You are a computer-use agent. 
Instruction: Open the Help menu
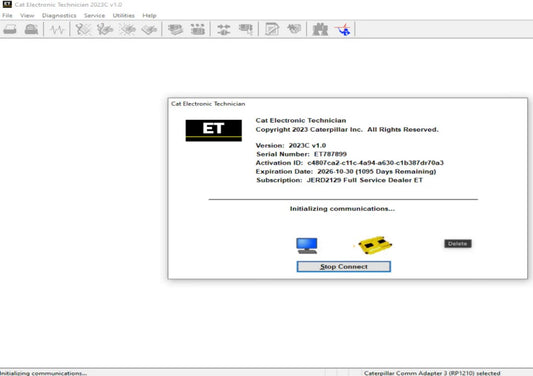click(x=149, y=15)
